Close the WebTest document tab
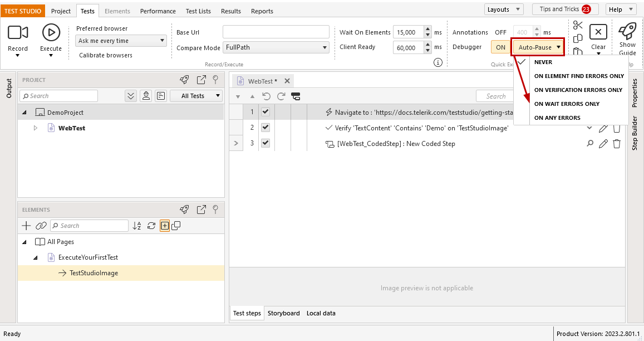 tap(287, 81)
